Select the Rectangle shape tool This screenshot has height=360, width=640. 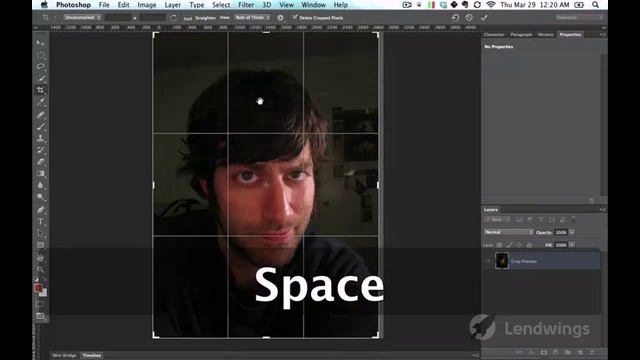pos(40,245)
